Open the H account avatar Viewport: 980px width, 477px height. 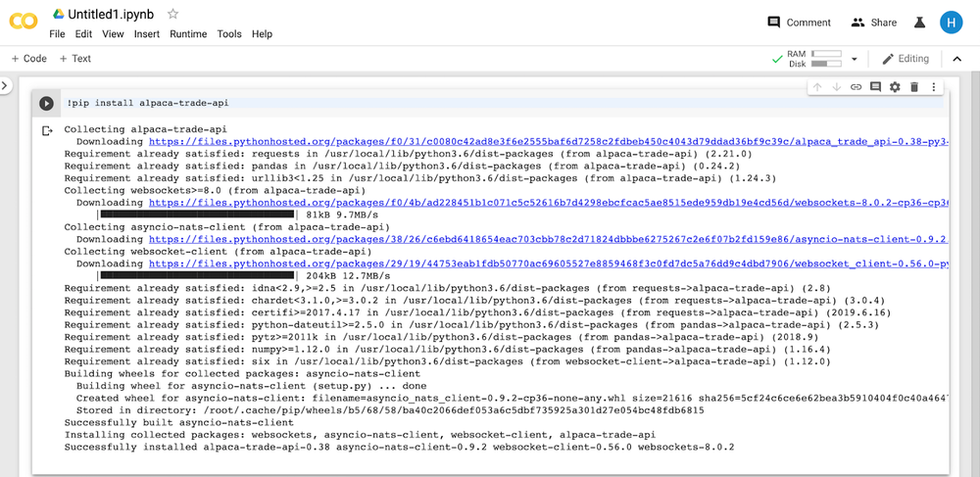click(x=952, y=23)
